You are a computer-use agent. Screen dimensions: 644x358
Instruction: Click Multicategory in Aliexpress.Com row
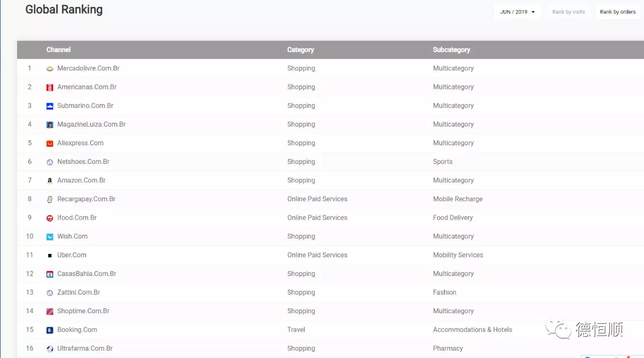(453, 143)
